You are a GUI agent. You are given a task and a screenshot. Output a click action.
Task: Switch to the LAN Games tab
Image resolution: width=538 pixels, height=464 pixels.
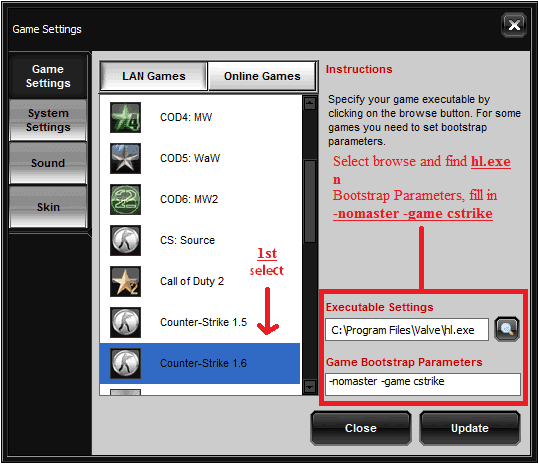coord(154,76)
